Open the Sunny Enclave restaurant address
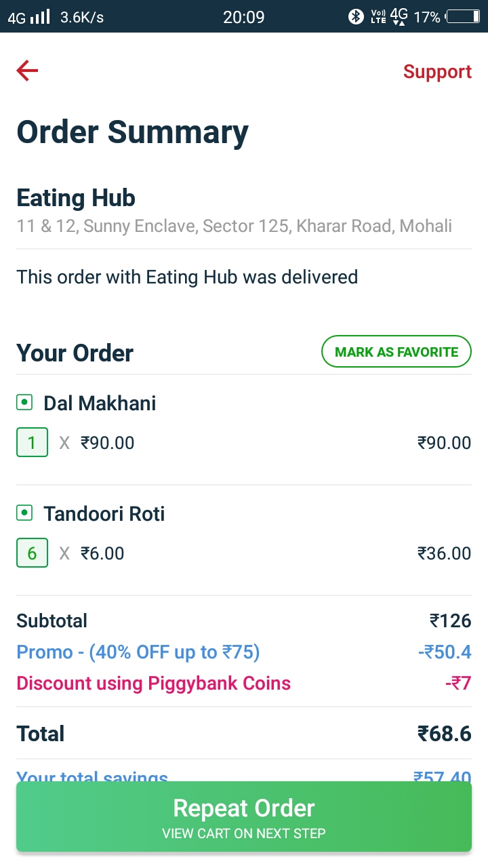488x868 pixels. coord(235,226)
